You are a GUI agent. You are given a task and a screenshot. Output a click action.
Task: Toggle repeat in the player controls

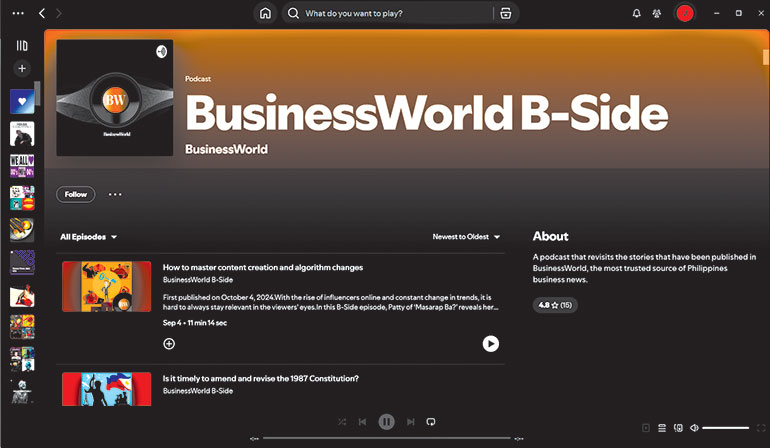click(x=431, y=422)
